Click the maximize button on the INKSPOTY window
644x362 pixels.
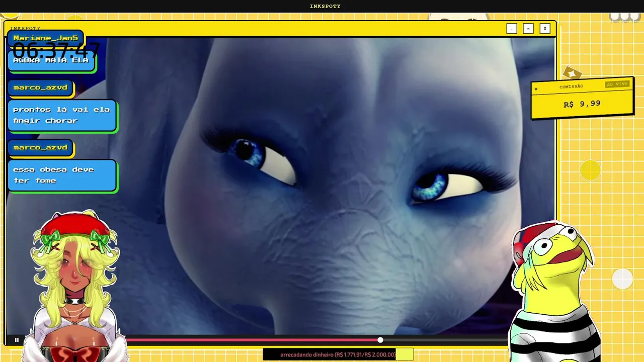[528, 29]
